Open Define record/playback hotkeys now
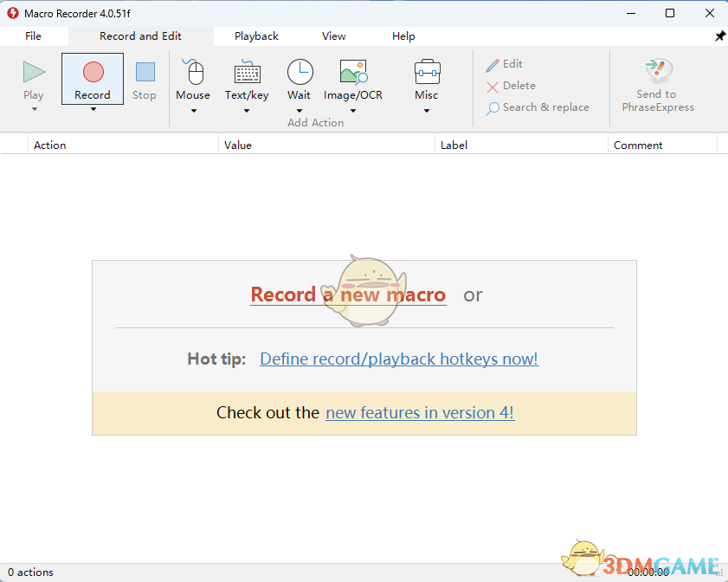This screenshot has height=582, width=728. (x=398, y=359)
